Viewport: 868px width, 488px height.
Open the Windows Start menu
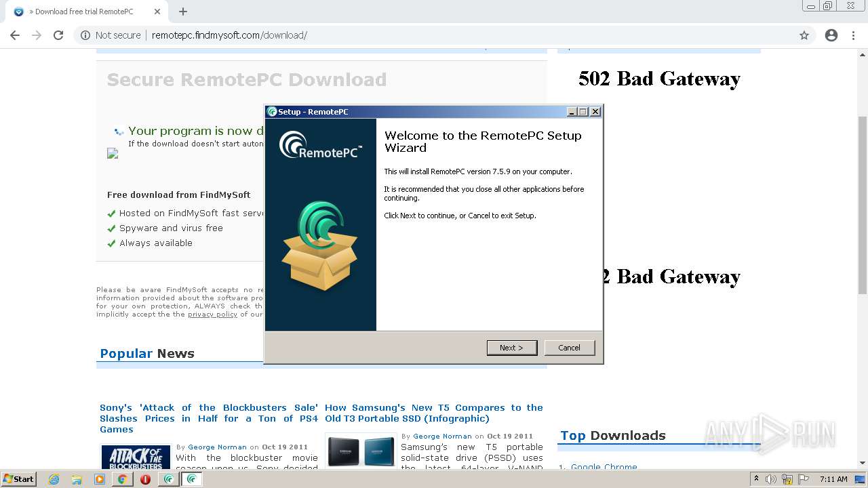(x=19, y=479)
